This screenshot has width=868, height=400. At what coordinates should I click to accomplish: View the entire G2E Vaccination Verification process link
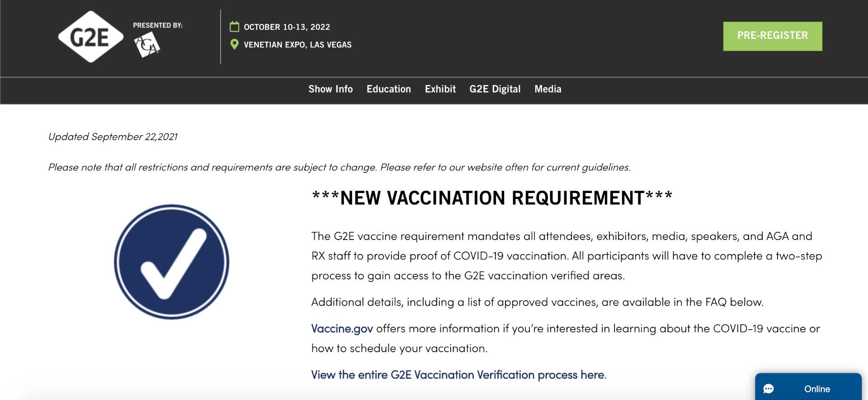click(458, 375)
